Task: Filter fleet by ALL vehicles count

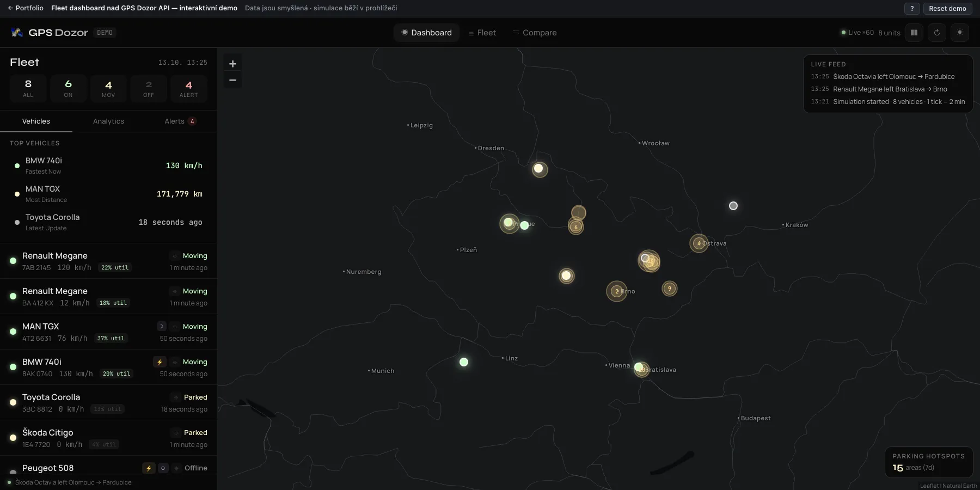Action: pos(28,88)
